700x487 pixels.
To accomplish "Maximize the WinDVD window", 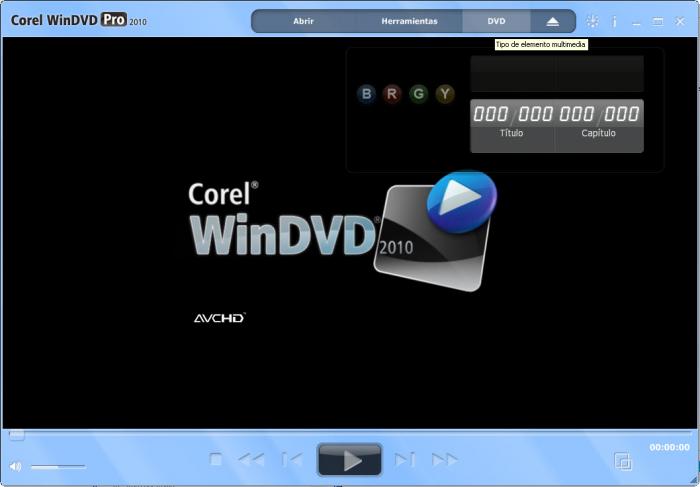I will pyautogui.click(x=658, y=21).
